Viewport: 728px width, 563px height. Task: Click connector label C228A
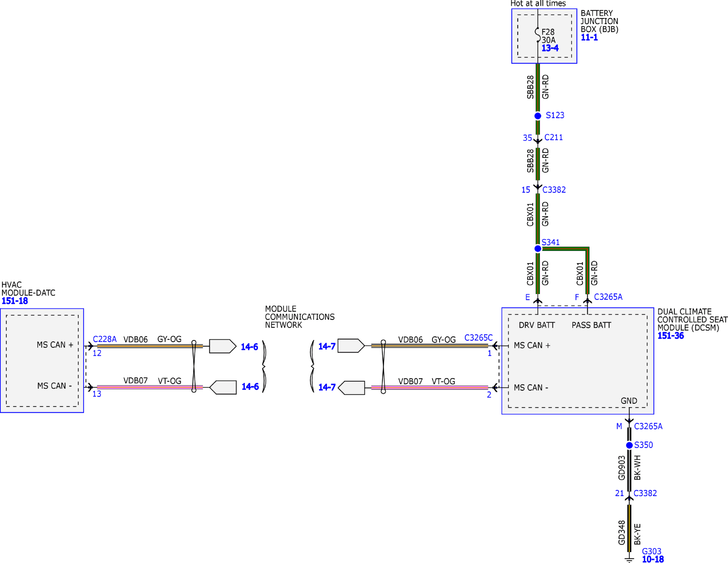pyautogui.click(x=105, y=339)
